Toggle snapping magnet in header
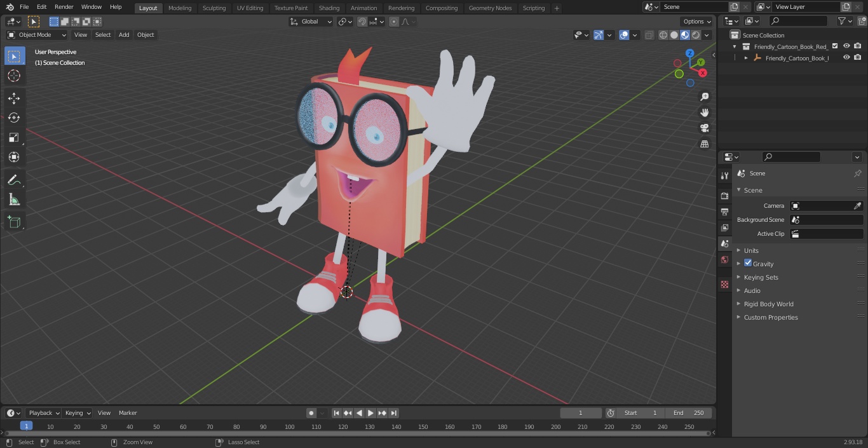This screenshot has height=448, width=868. tap(362, 22)
